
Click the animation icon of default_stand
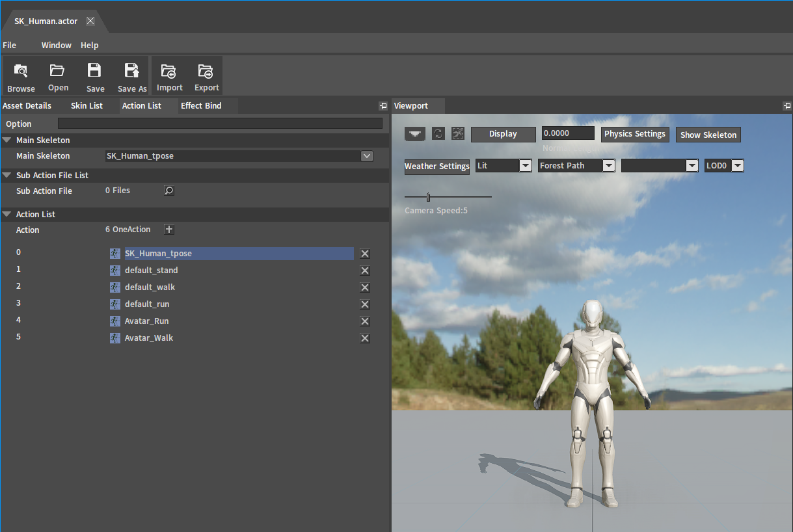[115, 271]
